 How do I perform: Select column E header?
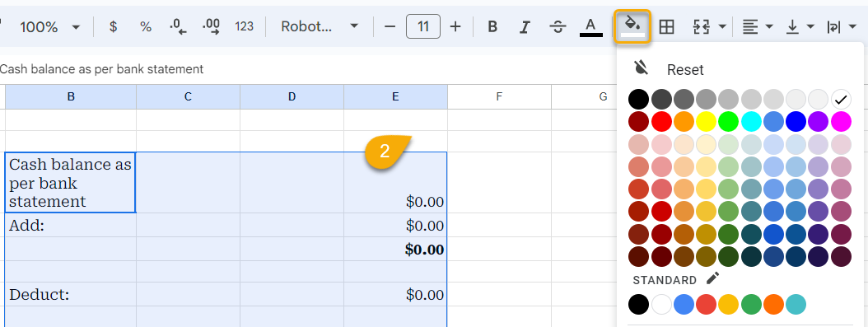coord(395,97)
